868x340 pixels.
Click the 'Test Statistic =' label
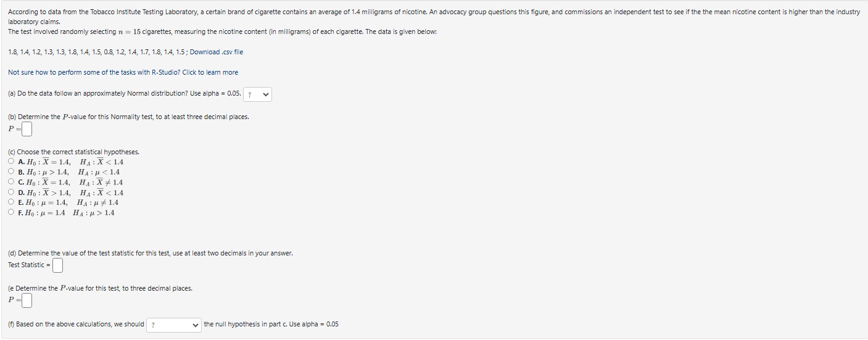[29, 265]
